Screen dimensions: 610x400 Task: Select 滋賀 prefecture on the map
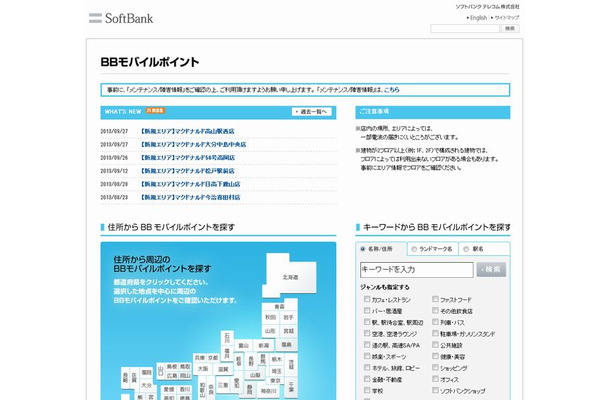point(223,369)
